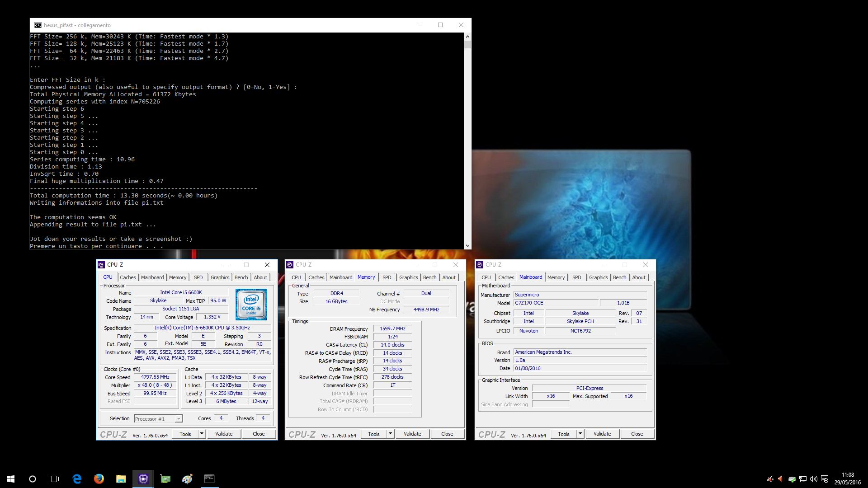Image resolution: width=868 pixels, height=488 pixels.
Task: Expand Tools dropdown arrow in the Mainboard CPU-Z window
Action: point(580,434)
